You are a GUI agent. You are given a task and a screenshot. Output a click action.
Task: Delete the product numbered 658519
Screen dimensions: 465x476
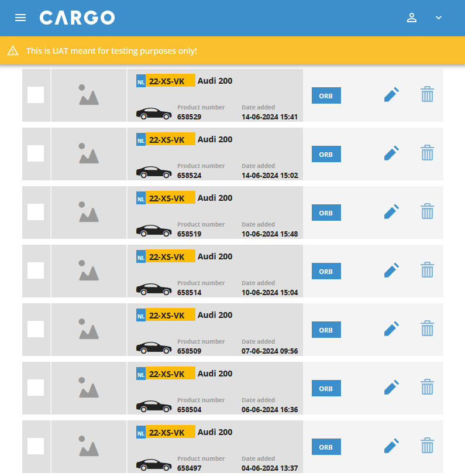point(428,212)
